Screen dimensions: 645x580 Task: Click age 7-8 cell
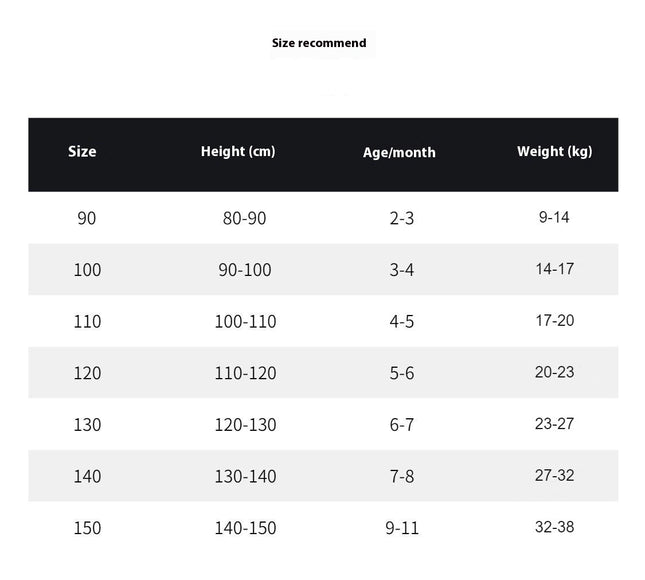[402, 476]
